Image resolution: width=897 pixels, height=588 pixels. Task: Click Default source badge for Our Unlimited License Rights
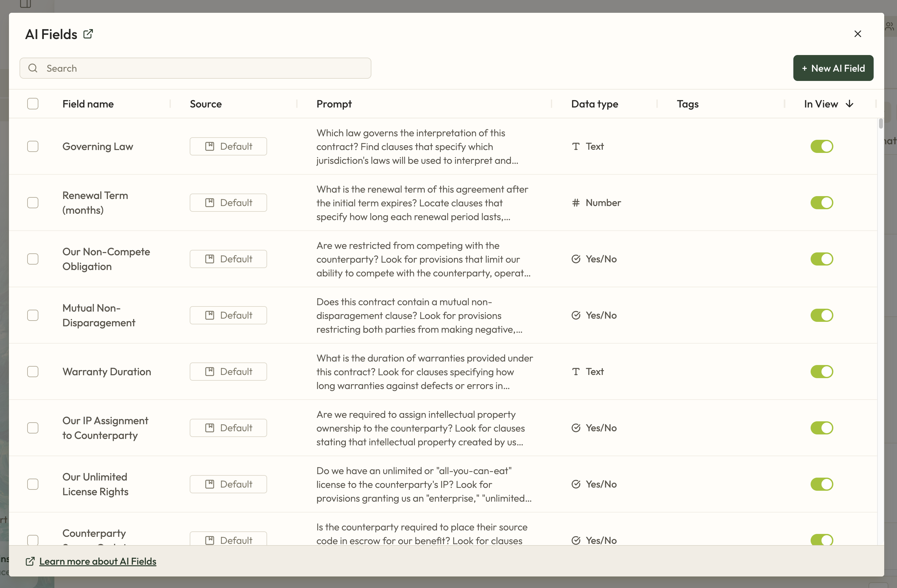(x=228, y=484)
